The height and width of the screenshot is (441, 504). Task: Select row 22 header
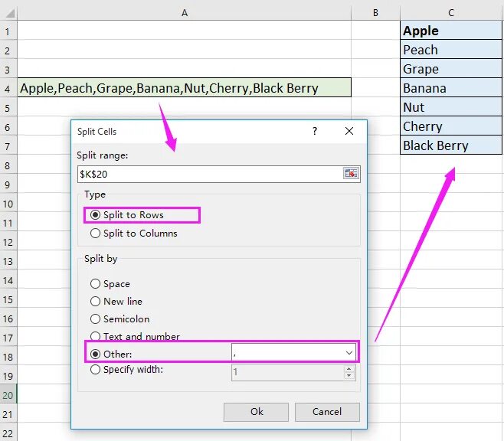[x=8, y=433]
